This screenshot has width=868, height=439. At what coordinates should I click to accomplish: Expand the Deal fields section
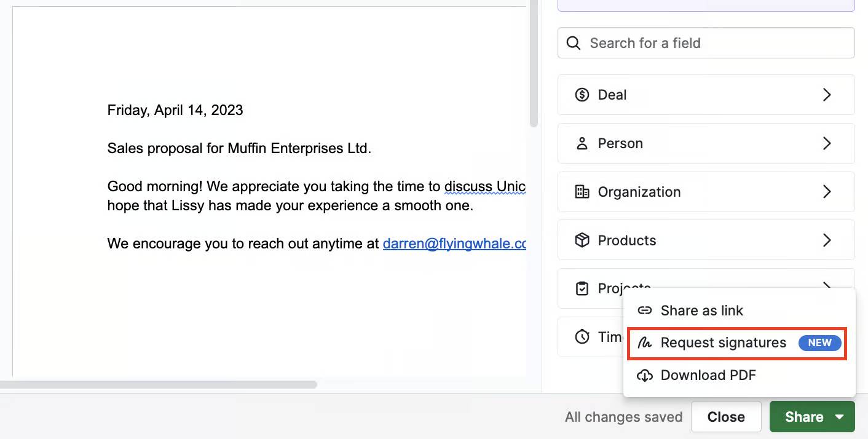827,95
